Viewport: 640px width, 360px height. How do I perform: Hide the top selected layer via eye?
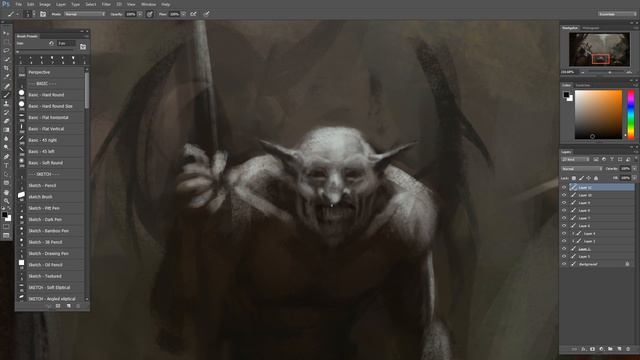(x=564, y=187)
